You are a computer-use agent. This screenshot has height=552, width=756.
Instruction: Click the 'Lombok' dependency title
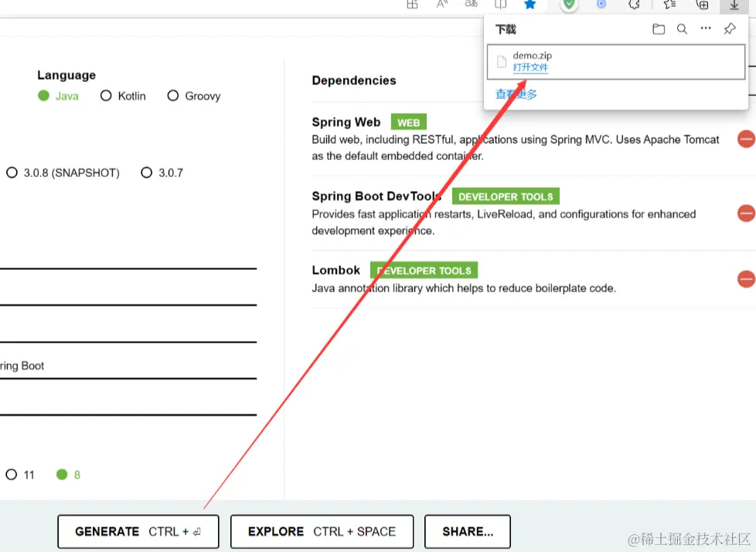pyautogui.click(x=336, y=270)
